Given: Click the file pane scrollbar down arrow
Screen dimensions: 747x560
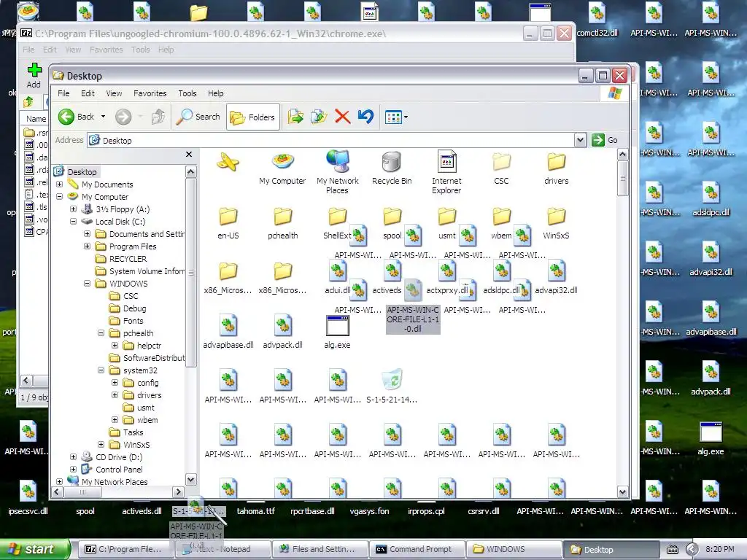Looking at the screenshot, I should point(623,491).
